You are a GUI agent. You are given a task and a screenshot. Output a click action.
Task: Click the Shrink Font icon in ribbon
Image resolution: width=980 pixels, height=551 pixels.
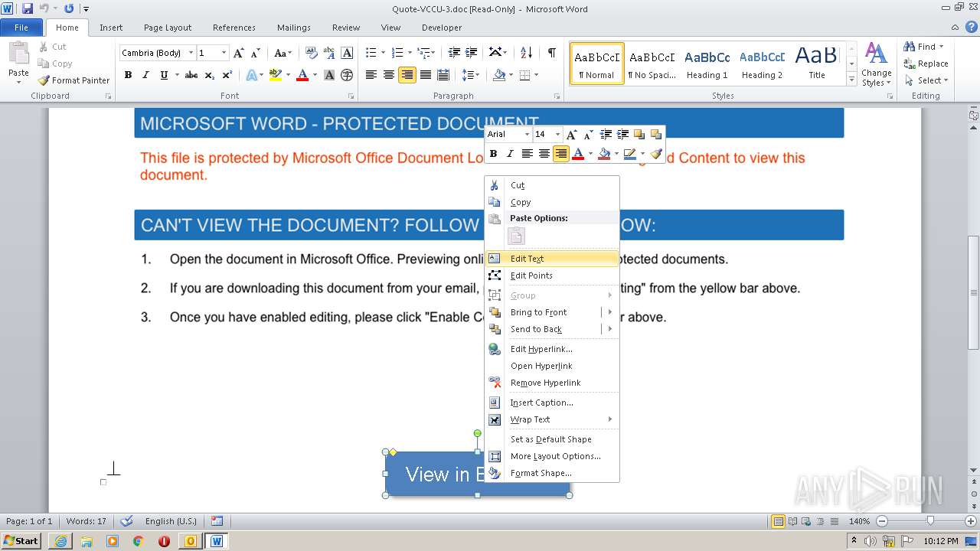tap(256, 53)
